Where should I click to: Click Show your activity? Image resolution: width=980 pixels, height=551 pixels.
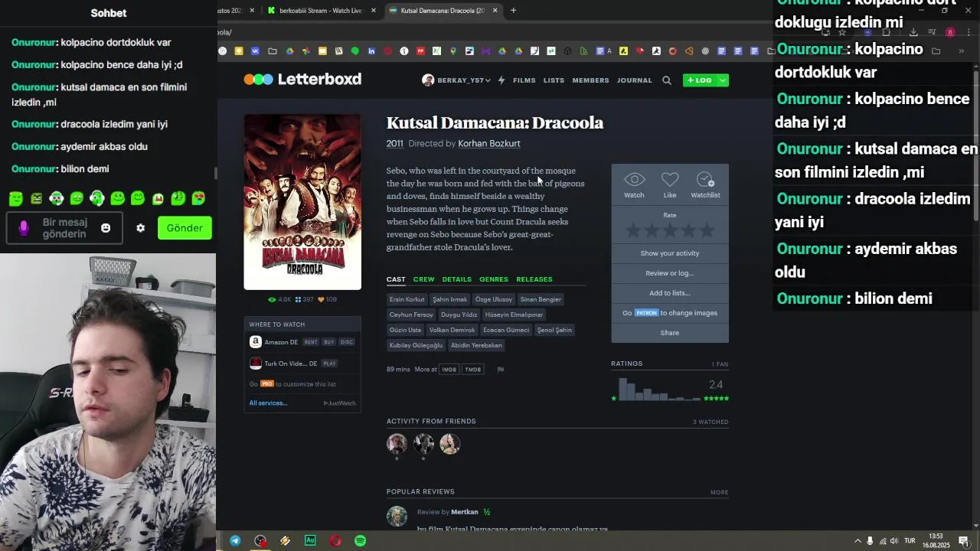point(670,253)
